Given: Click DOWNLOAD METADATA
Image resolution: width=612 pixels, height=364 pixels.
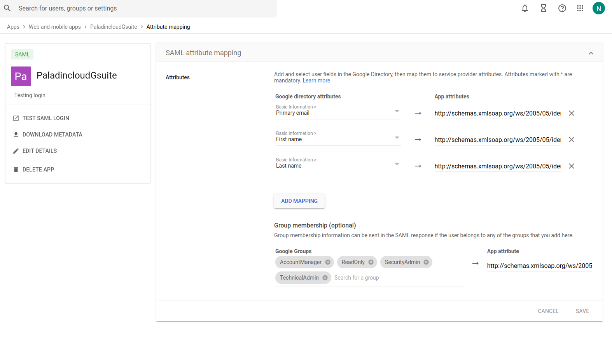Looking at the screenshot, I should pyautogui.click(x=48, y=135).
